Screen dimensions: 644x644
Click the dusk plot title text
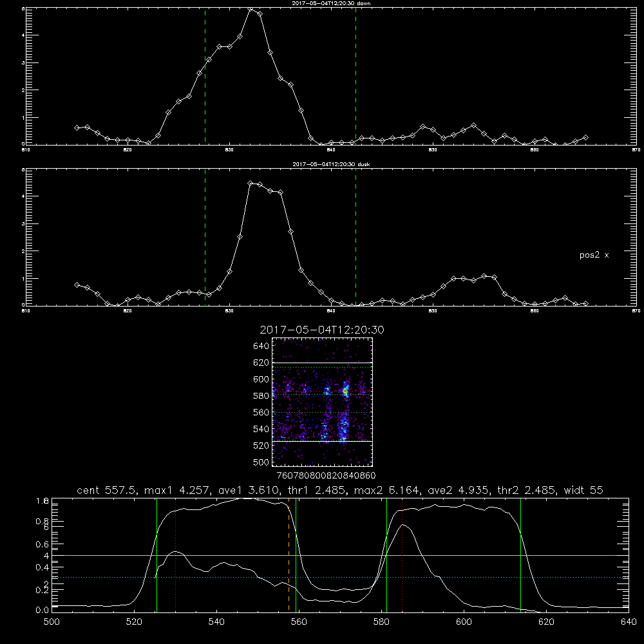pyautogui.click(x=331, y=164)
